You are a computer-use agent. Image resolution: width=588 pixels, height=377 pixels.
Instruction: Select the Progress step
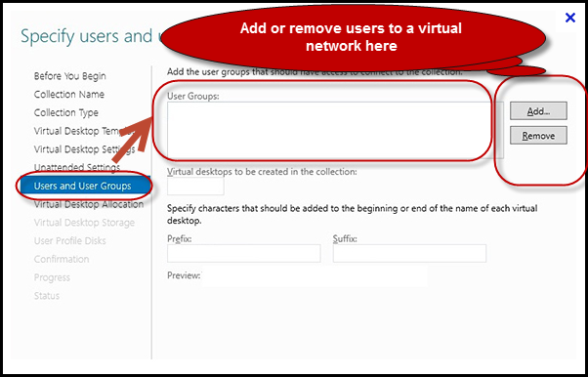point(52,278)
